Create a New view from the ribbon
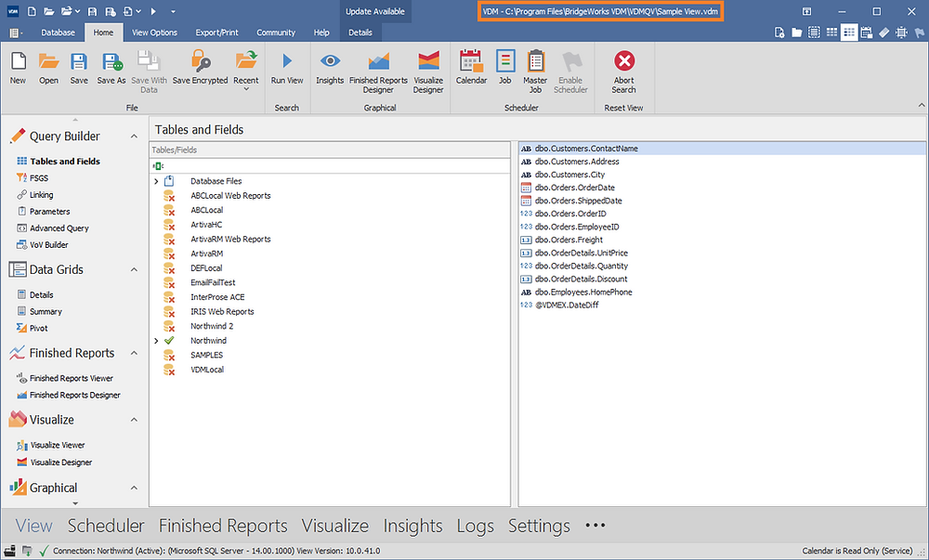929x560 pixels. 18,68
